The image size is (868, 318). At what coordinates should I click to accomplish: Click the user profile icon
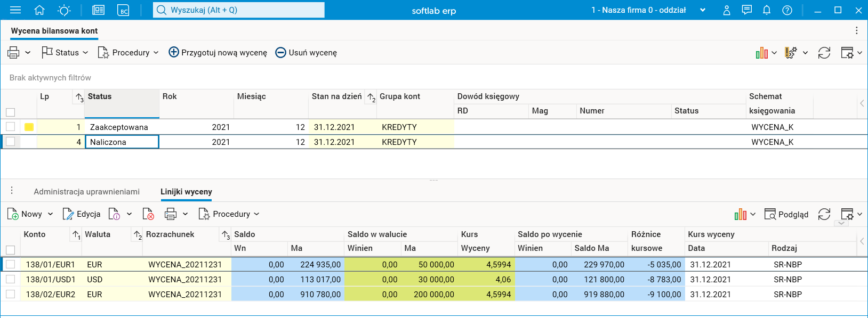click(726, 10)
